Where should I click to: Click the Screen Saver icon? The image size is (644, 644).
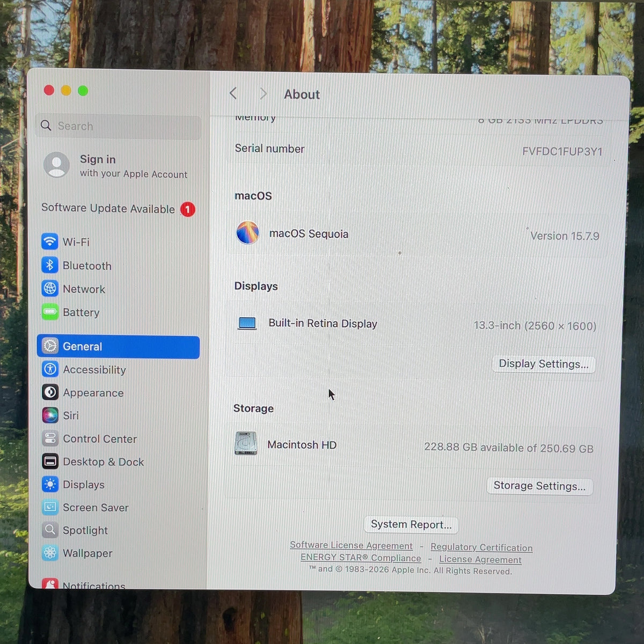coord(50,507)
